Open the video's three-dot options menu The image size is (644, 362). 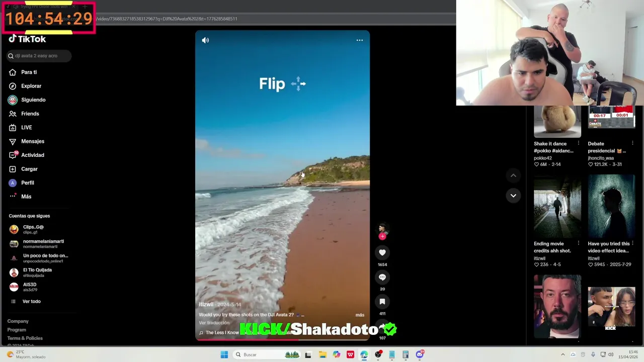pyautogui.click(x=359, y=40)
